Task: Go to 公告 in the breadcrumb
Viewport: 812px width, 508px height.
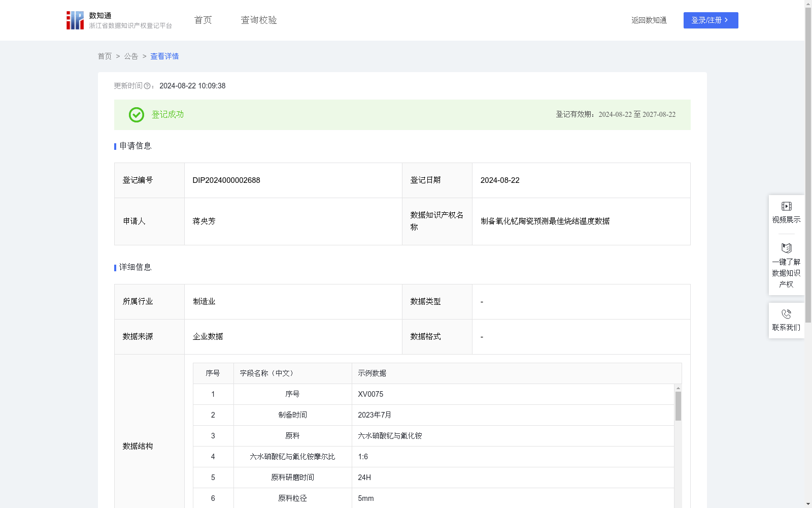Action: [x=131, y=56]
